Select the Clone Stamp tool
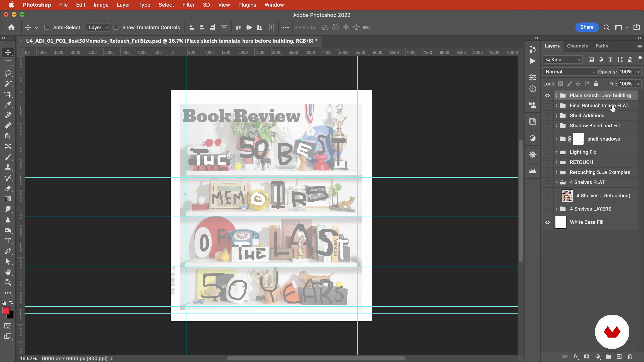Image resolution: width=644 pixels, height=362 pixels. [8, 167]
